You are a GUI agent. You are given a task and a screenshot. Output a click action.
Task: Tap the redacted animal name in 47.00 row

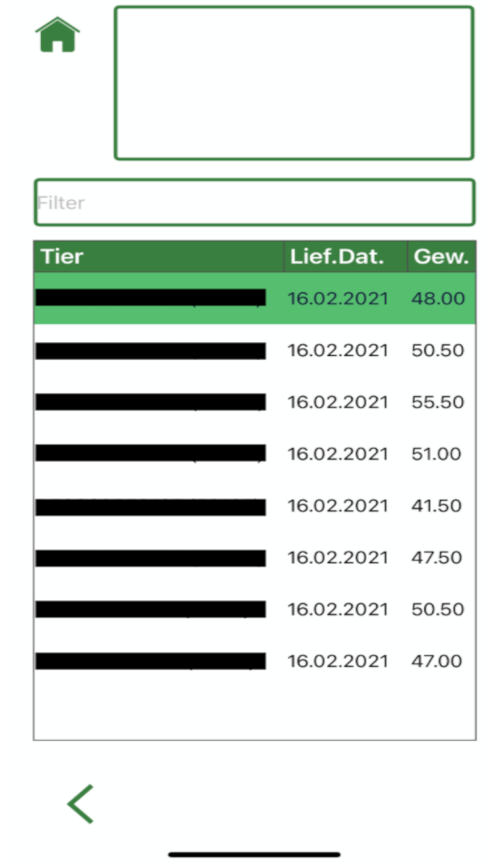coord(150,661)
